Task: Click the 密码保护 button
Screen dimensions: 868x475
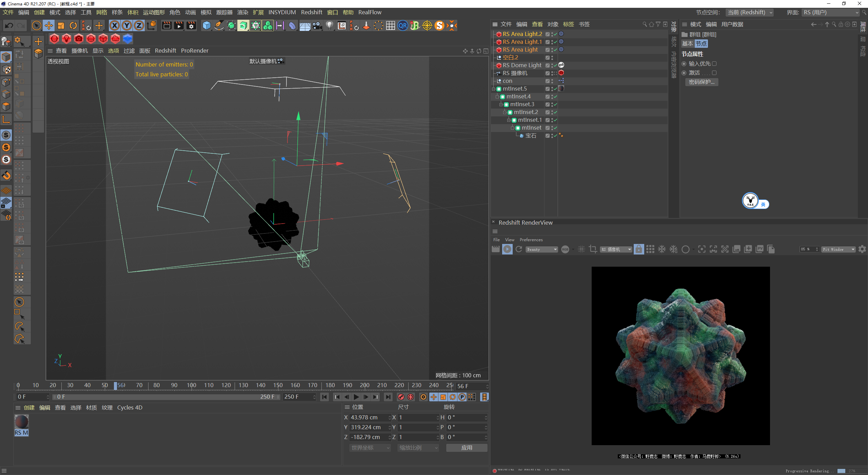Action: coord(701,82)
